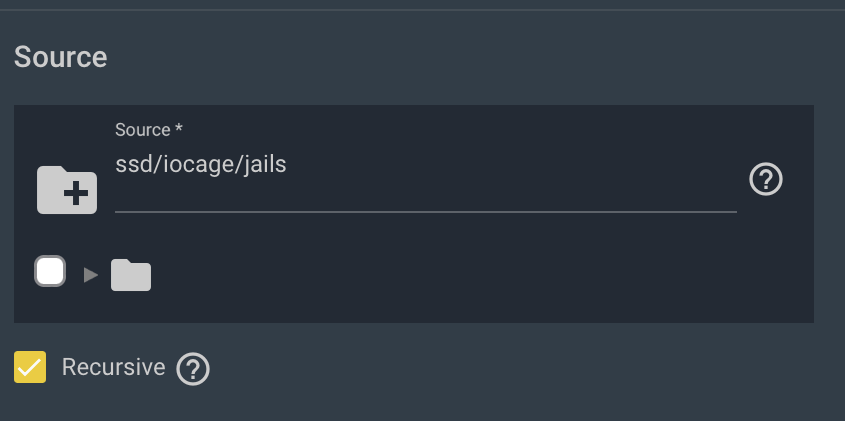Tick the tree node selection checkbox

tap(50, 271)
